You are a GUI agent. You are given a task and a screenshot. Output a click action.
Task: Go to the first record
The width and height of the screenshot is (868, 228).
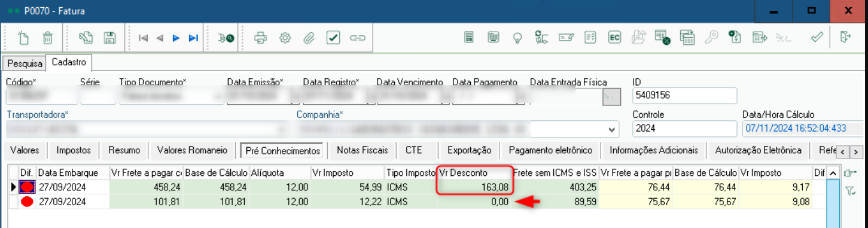(143, 38)
